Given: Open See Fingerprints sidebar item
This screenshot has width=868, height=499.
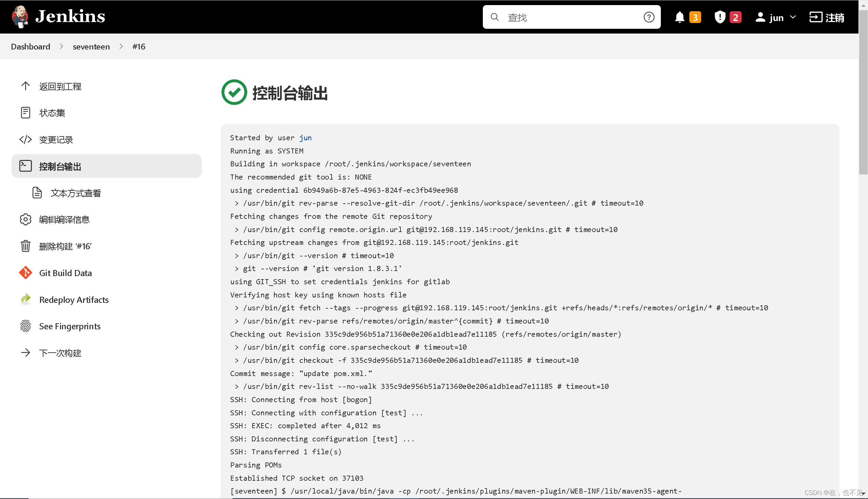Looking at the screenshot, I should (x=70, y=326).
